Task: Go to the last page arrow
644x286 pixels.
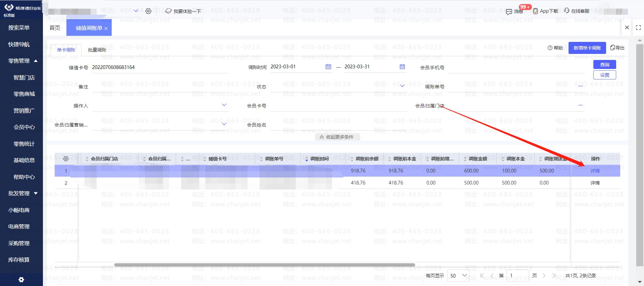Action: tap(554, 276)
